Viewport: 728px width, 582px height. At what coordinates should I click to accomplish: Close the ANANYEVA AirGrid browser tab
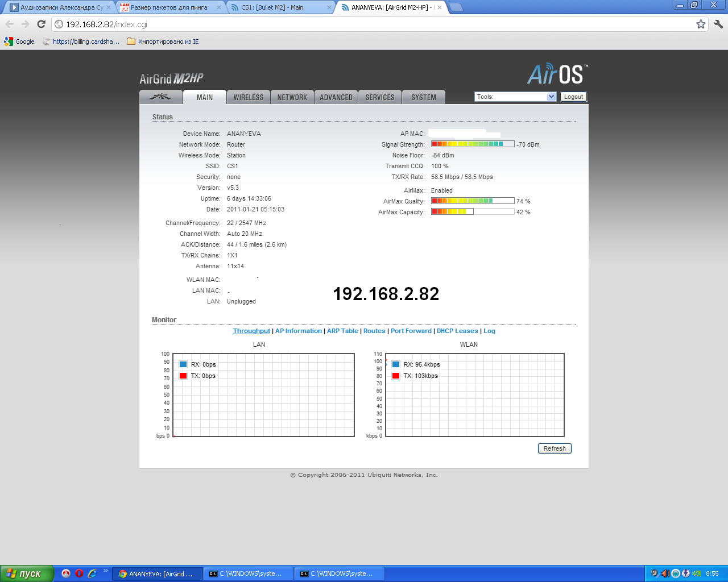(x=440, y=7)
